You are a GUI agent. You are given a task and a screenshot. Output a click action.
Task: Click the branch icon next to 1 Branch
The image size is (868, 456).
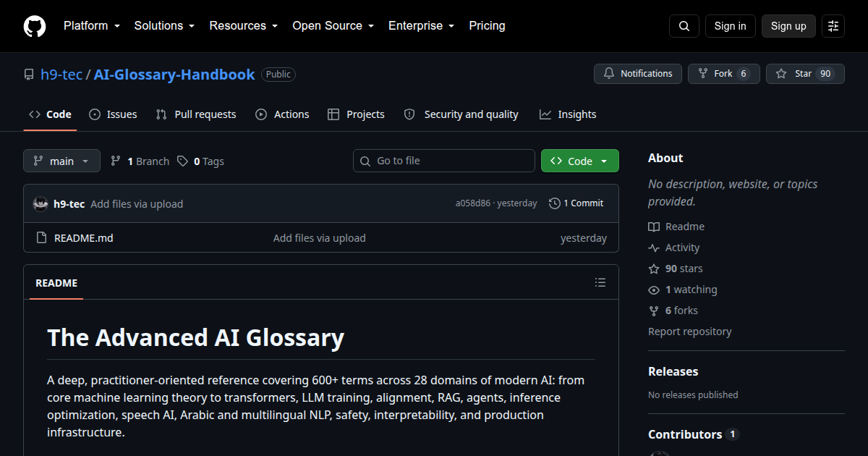(116, 161)
